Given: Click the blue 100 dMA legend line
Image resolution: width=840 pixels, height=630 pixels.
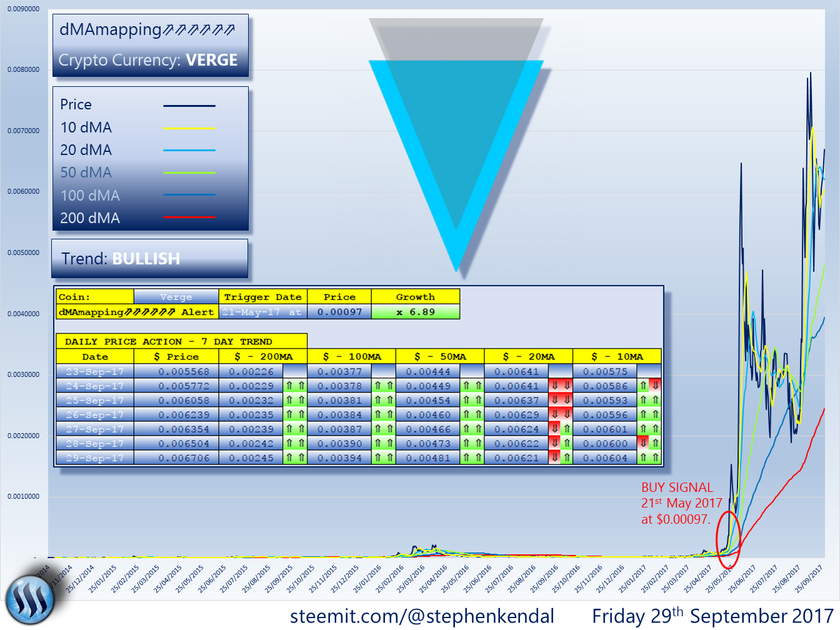Looking at the screenshot, I should (189, 195).
